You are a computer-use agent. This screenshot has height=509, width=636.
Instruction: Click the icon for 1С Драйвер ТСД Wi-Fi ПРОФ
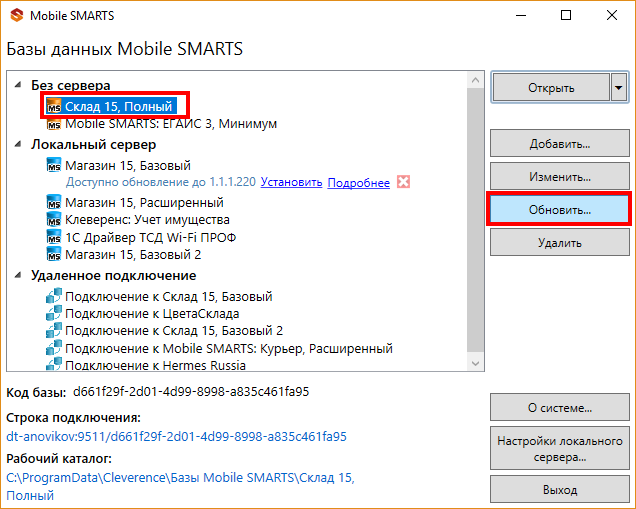coord(54,237)
